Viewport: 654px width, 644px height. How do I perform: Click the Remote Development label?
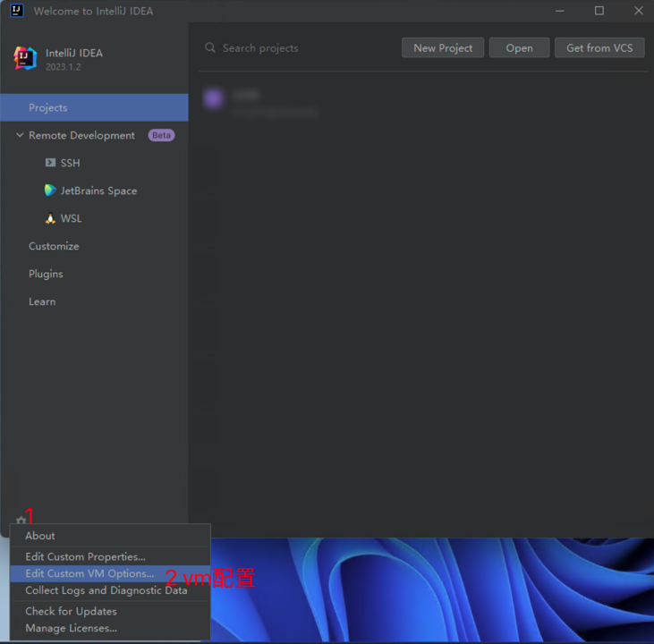(81, 135)
